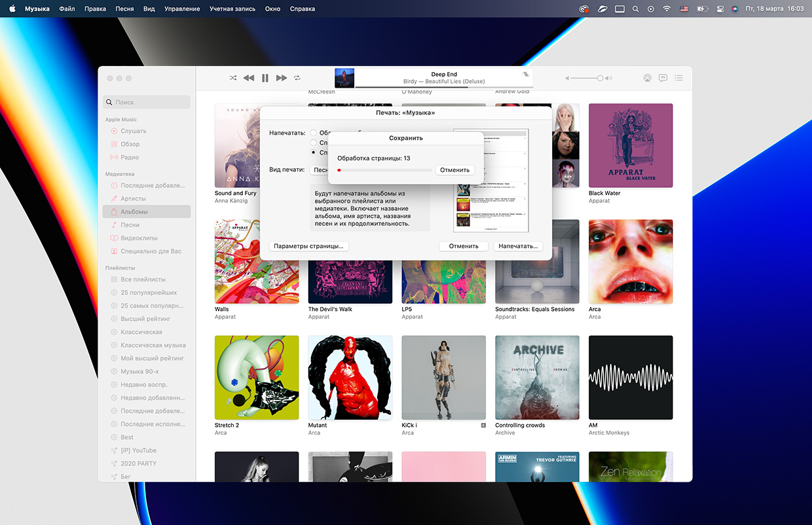The height and width of the screenshot is (525, 812).
Task: Open the Учетная запись menu
Action: pyautogui.click(x=232, y=9)
